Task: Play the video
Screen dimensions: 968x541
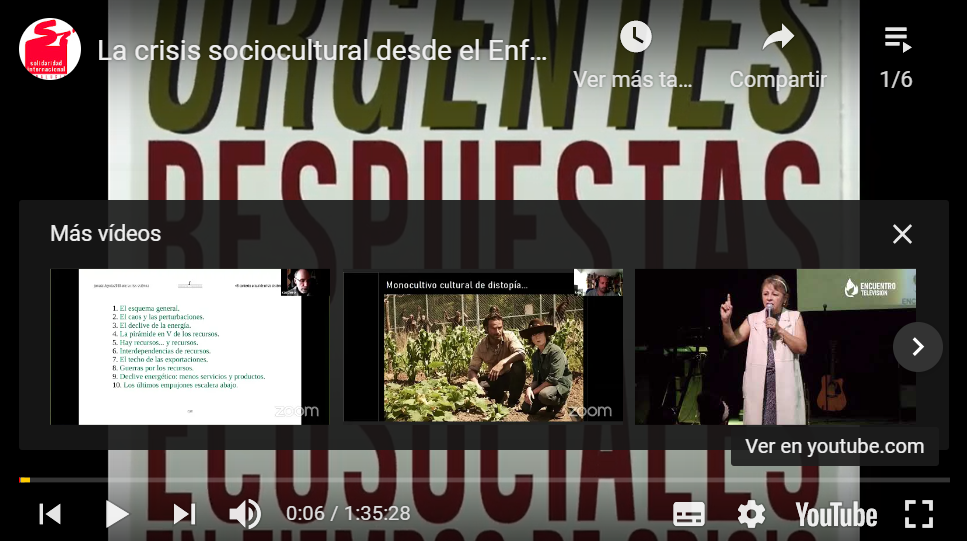Action: pos(117,514)
